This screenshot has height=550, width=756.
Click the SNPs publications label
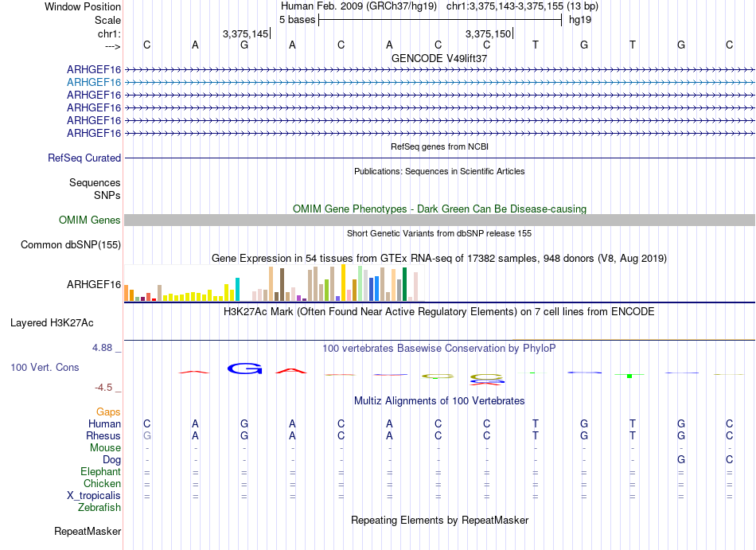(x=107, y=195)
